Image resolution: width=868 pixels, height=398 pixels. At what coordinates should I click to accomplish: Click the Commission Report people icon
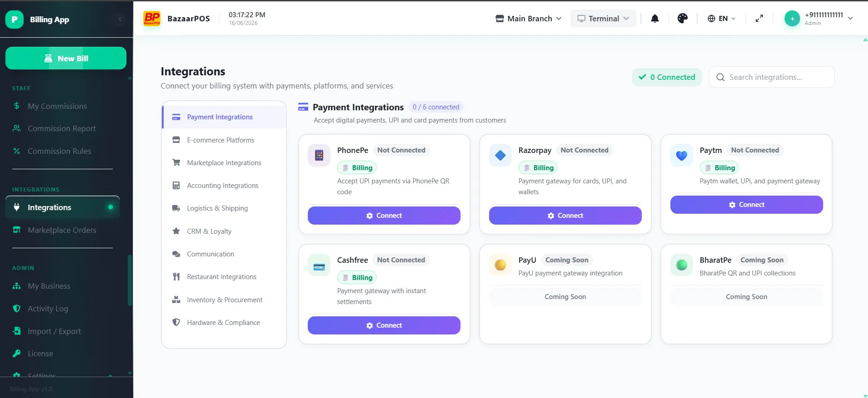click(17, 128)
